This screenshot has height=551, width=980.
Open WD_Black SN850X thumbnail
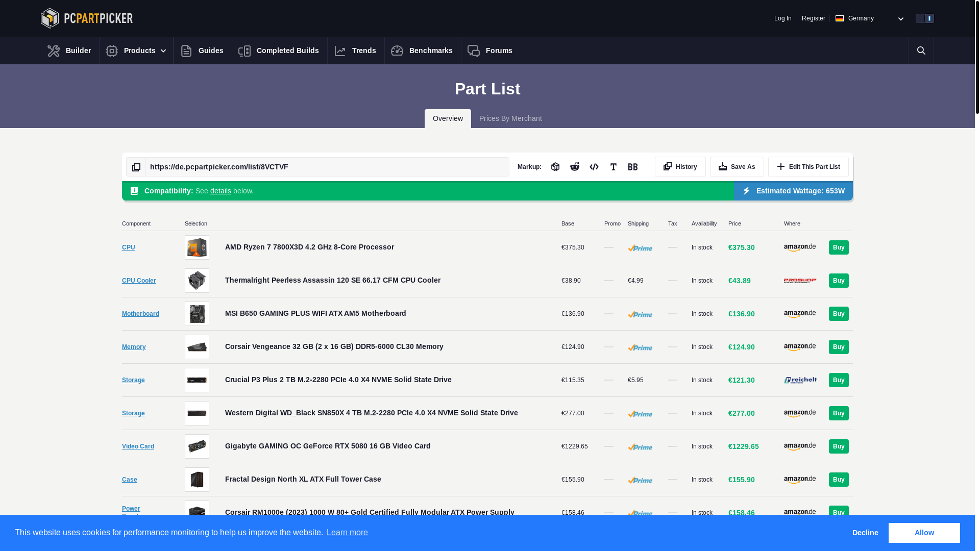tap(197, 413)
